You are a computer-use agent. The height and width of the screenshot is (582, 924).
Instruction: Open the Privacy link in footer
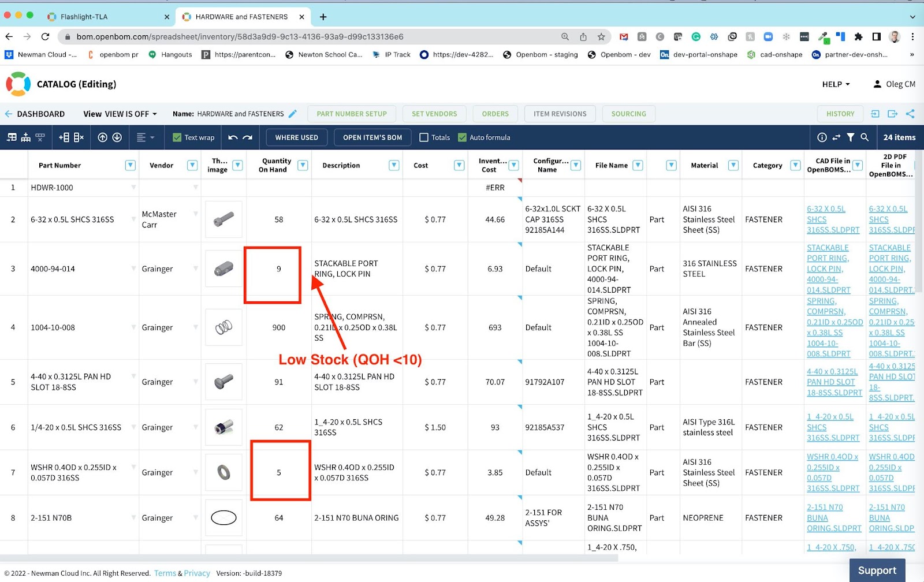click(197, 573)
